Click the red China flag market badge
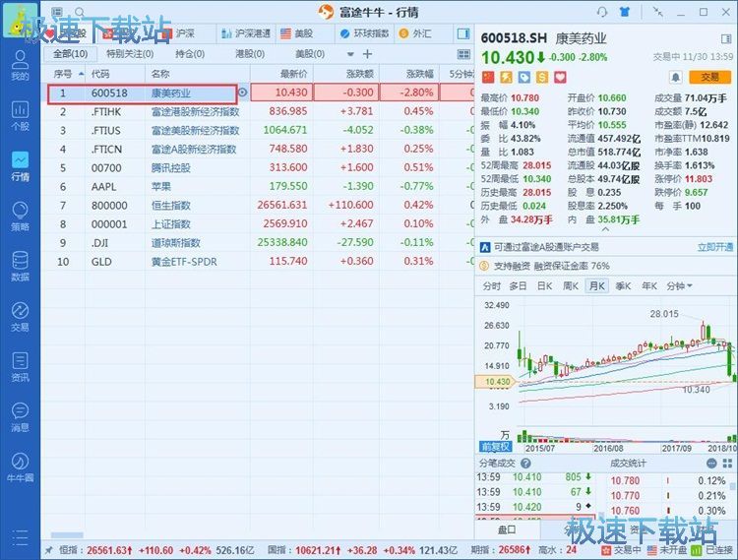Image resolution: width=738 pixels, height=560 pixels. click(x=488, y=77)
